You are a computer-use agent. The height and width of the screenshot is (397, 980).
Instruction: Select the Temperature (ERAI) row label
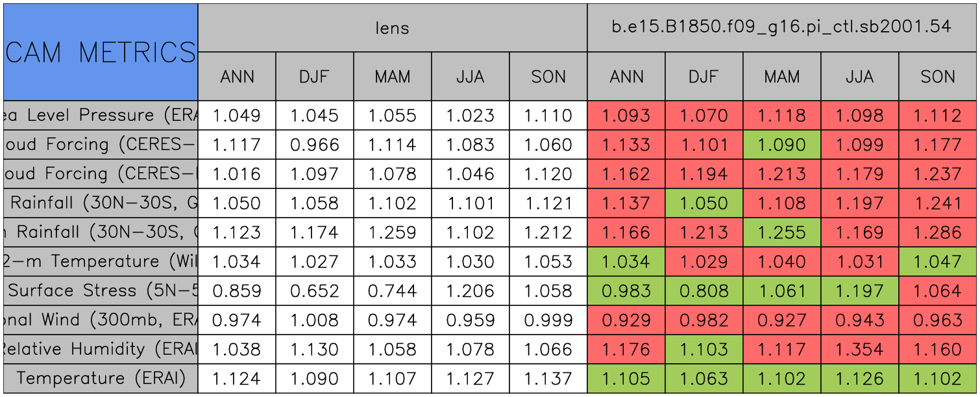[x=101, y=378]
